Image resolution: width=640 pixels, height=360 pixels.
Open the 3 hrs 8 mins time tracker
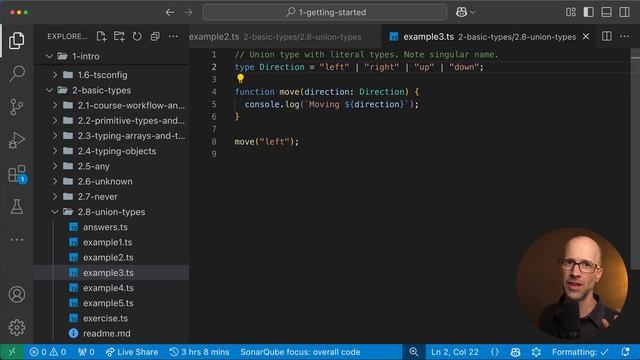click(199, 352)
